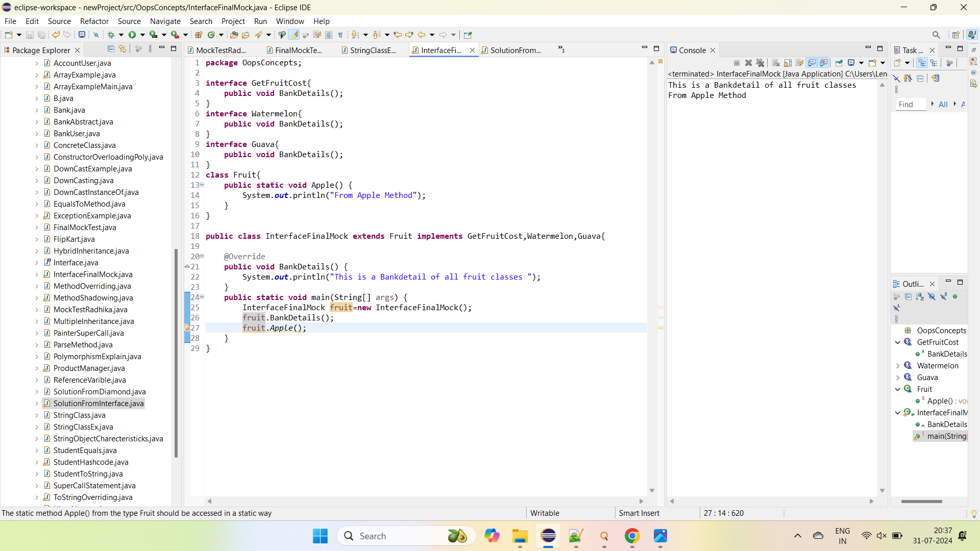This screenshot has width=980, height=551.
Task: Open InterfaceFinalMock.java in Package Explorer
Action: click(93, 274)
